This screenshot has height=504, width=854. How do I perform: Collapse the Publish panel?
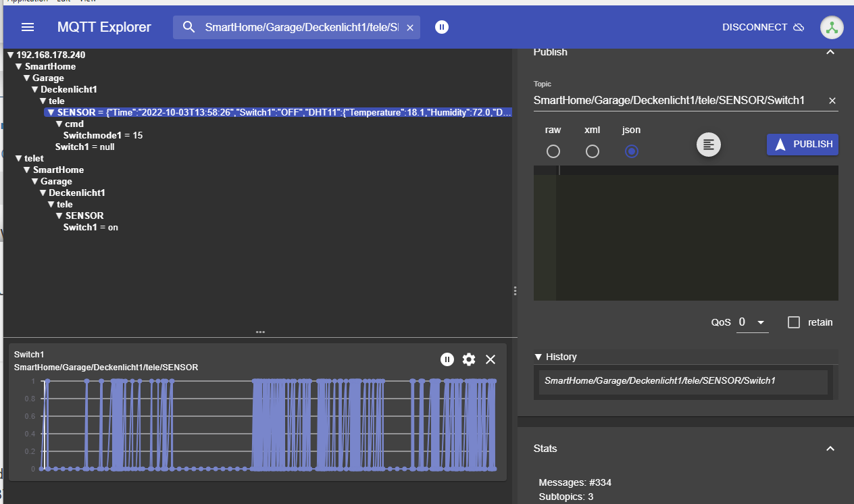pyautogui.click(x=831, y=52)
